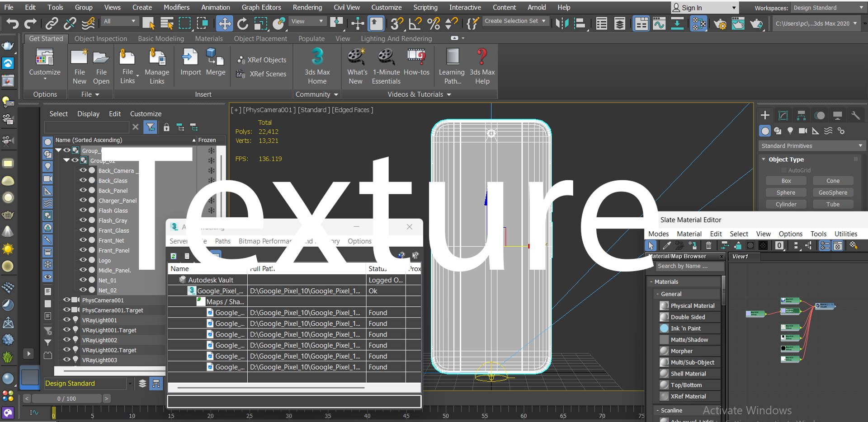The width and height of the screenshot is (868, 422).
Task: Click the Box primitive button
Action: pos(786,181)
